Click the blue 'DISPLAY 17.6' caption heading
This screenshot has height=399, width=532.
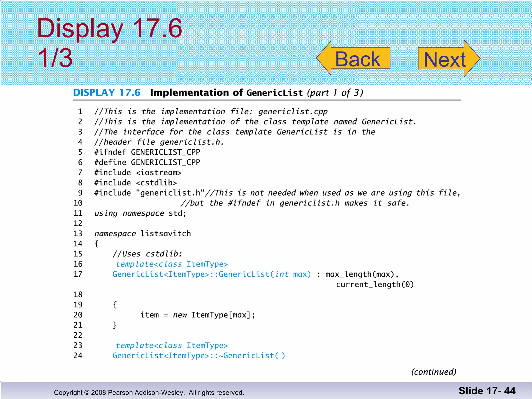107,93
